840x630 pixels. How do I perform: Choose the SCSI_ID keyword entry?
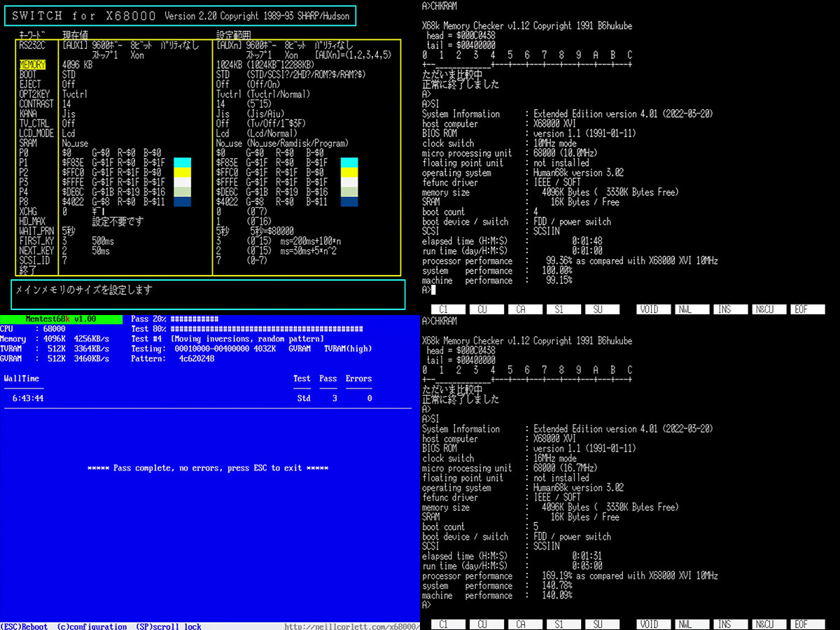(x=35, y=260)
